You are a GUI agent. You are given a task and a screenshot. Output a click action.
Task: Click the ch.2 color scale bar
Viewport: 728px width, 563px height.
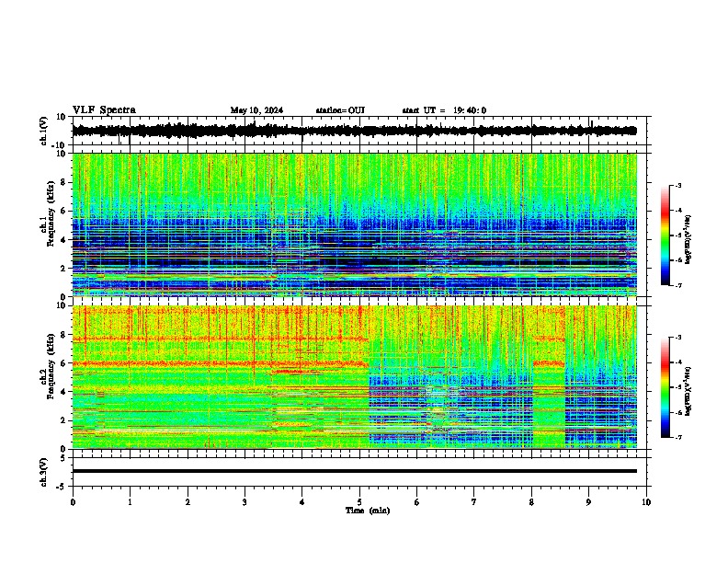pyautogui.click(x=665, y=387)
